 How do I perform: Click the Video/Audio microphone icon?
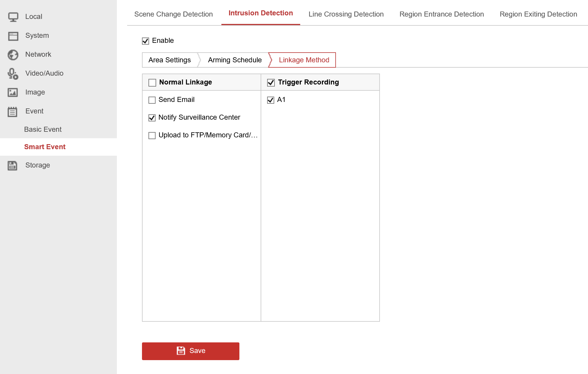(x=13, y=74)
